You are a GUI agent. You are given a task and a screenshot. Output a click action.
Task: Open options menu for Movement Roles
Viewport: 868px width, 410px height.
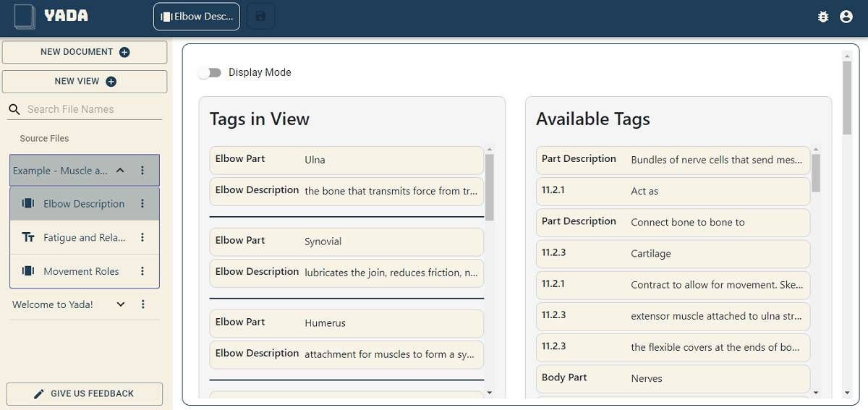tap(142, 271)
